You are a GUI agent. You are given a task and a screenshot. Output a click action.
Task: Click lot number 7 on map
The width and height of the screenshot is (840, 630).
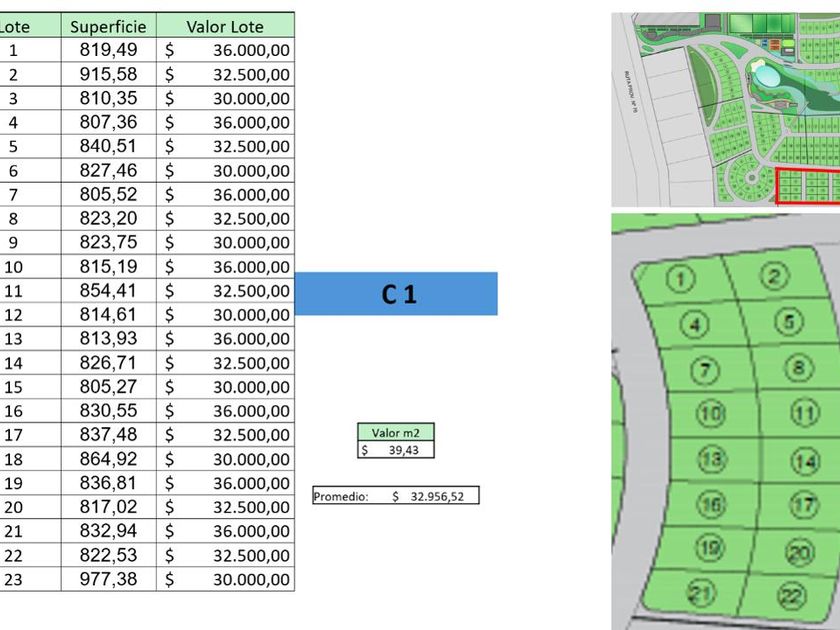coord(705,370)
